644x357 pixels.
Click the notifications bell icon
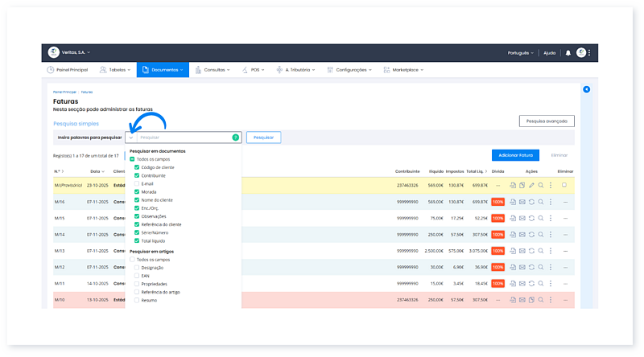point(568,53)
